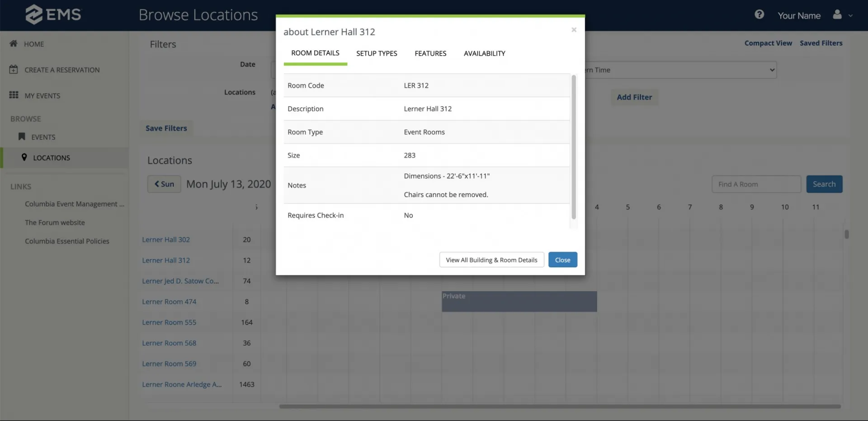Open the Features tab
Viewport: 868px width, 421px height.
pyautogui.click(x=430, y=53)
